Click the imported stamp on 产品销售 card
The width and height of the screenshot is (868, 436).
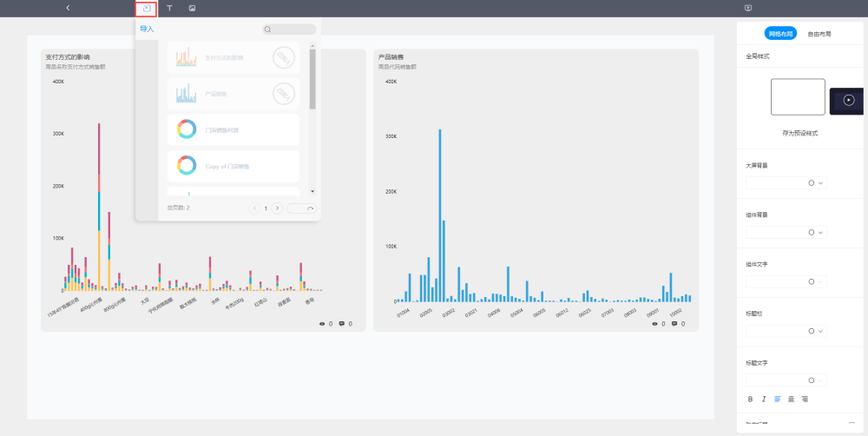click(284, 94)
